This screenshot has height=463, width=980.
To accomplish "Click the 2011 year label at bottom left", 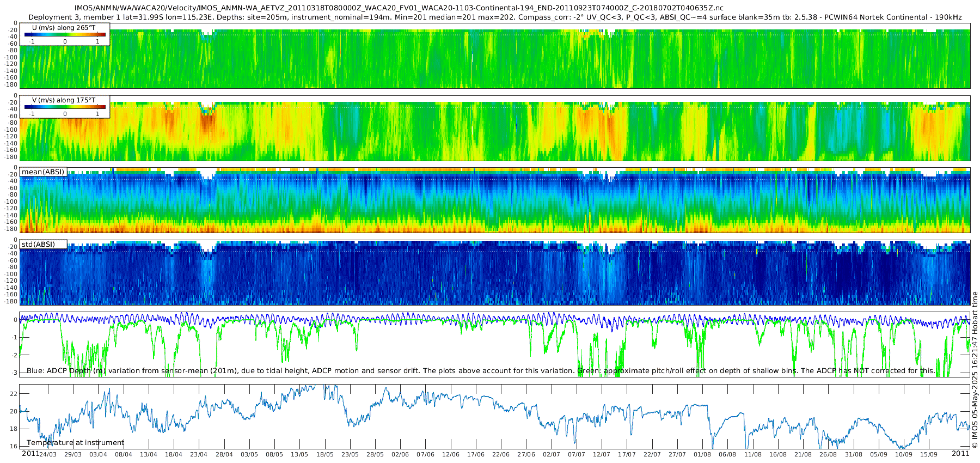I will click(30, 454).
